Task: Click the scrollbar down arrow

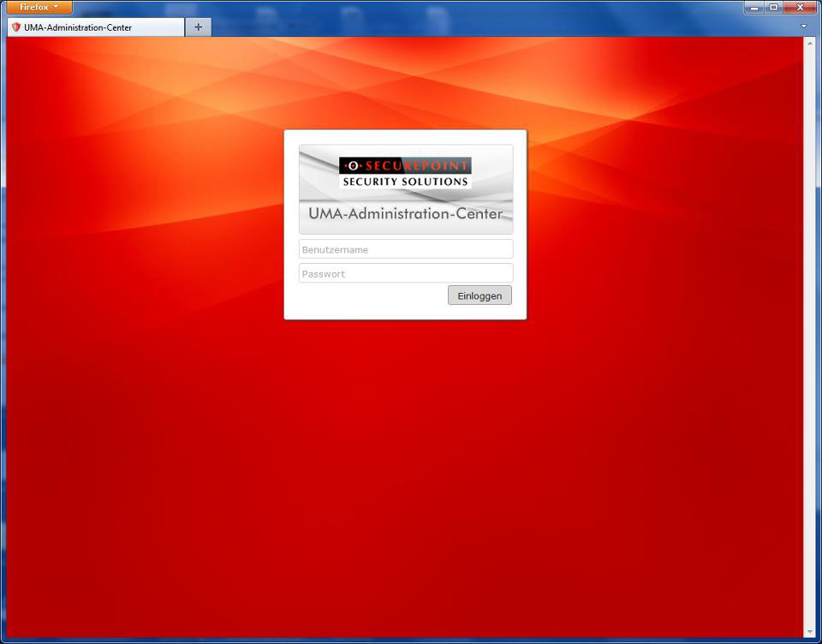Action: click(809, 633)
